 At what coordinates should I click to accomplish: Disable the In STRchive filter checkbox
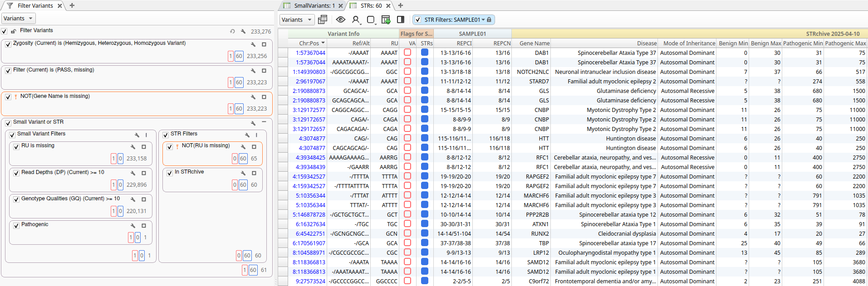coord(170,173)
